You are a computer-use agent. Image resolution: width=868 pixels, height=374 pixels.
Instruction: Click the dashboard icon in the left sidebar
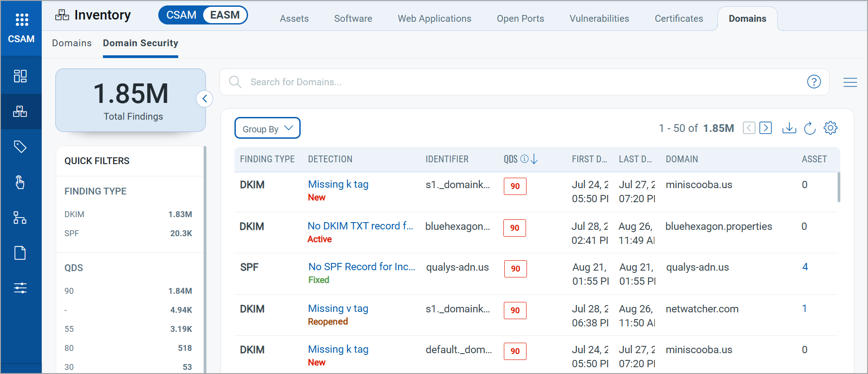[x=20, y=76]
